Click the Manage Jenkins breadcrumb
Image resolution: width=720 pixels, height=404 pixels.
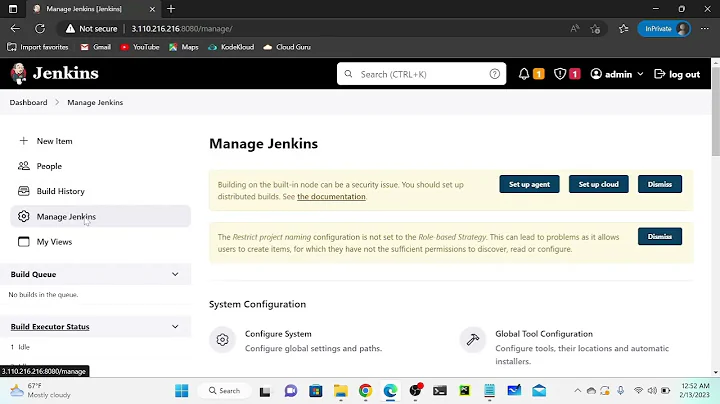[x=95, y=102]
